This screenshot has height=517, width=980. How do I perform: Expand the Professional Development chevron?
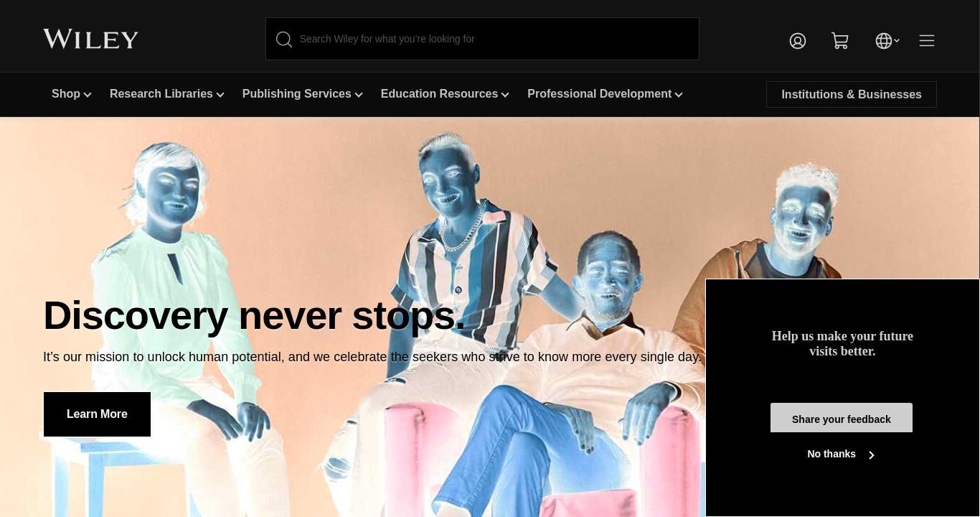(x=679, y=95)
